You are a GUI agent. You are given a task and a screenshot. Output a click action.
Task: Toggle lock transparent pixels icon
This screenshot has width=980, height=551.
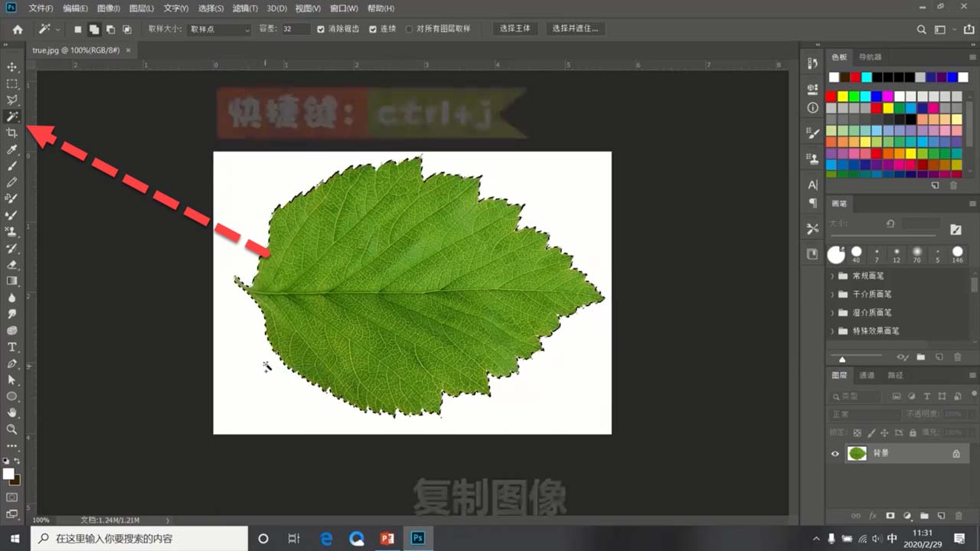[857, 433]
